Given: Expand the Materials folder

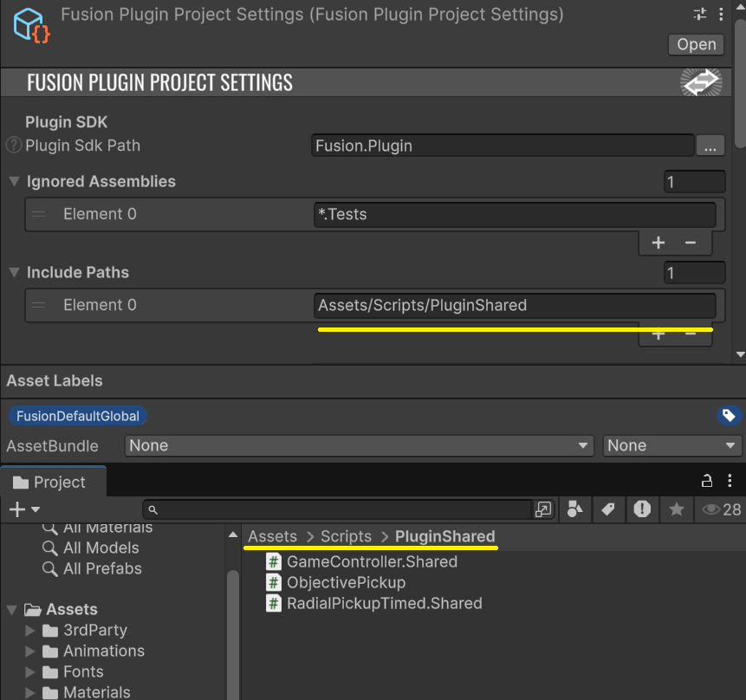Looking at the screenshot, I should click(x=30, y=692).
